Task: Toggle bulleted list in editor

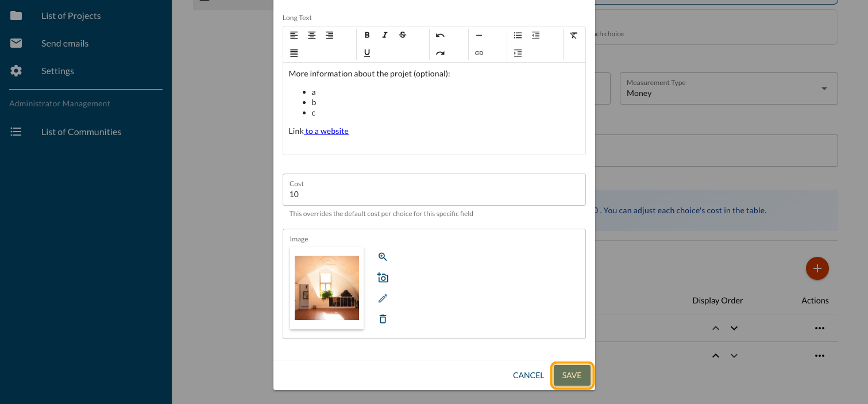Action: point(518,35)
